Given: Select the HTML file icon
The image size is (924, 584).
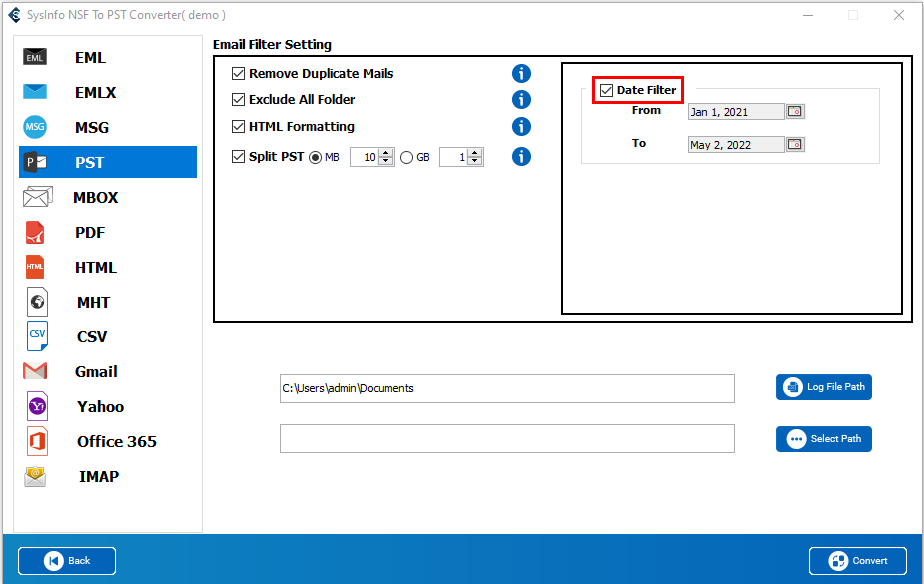Looking at the screenshot, I should click(35, 267).
